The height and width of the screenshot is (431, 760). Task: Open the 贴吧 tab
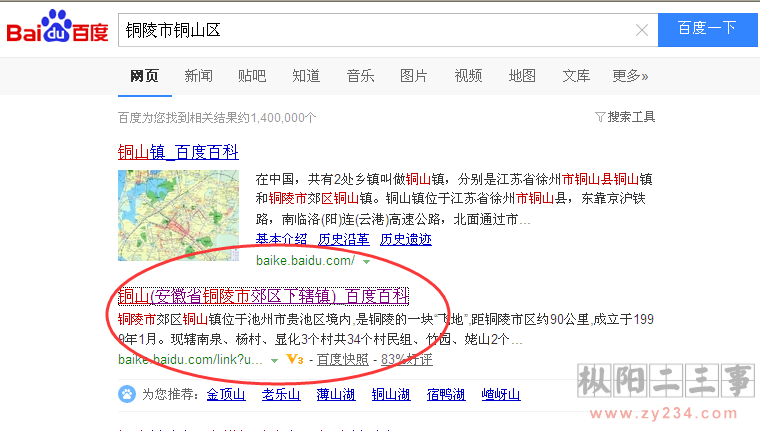(x=252, y=76)
